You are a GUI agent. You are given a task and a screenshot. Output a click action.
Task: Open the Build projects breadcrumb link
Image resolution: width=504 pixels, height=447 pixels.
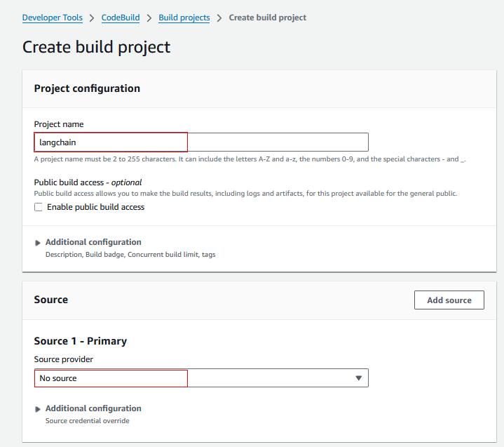184,18
